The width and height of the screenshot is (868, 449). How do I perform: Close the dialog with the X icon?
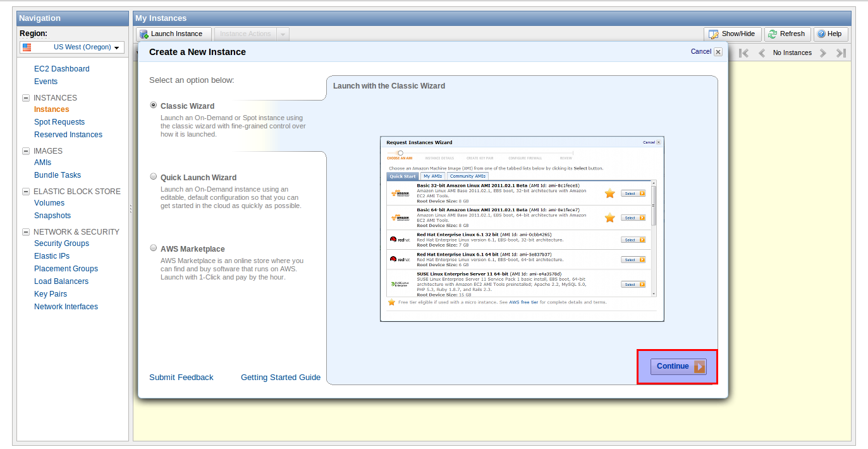(718, 52)
